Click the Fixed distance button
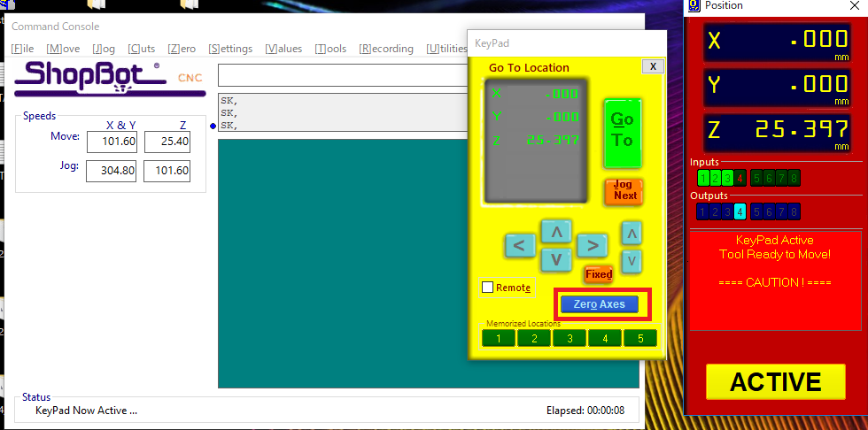 pyautogui.click(x=599, y=274)
